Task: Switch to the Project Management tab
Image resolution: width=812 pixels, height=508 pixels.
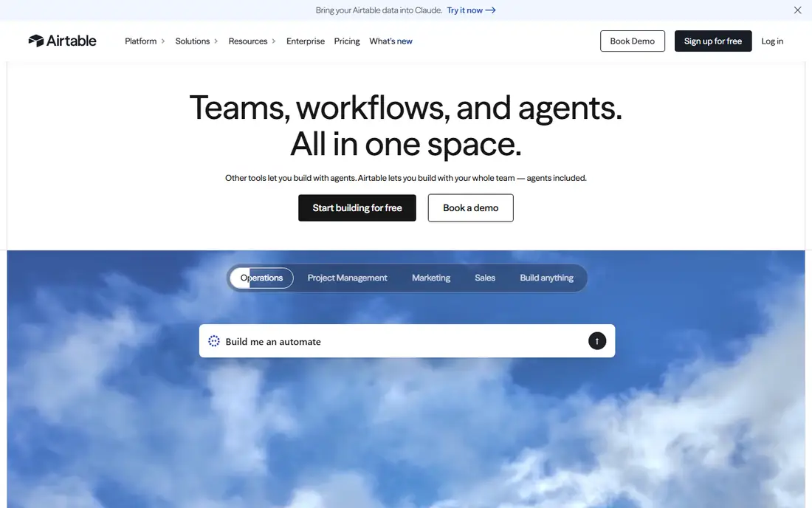Action: (x=347, y=278)
